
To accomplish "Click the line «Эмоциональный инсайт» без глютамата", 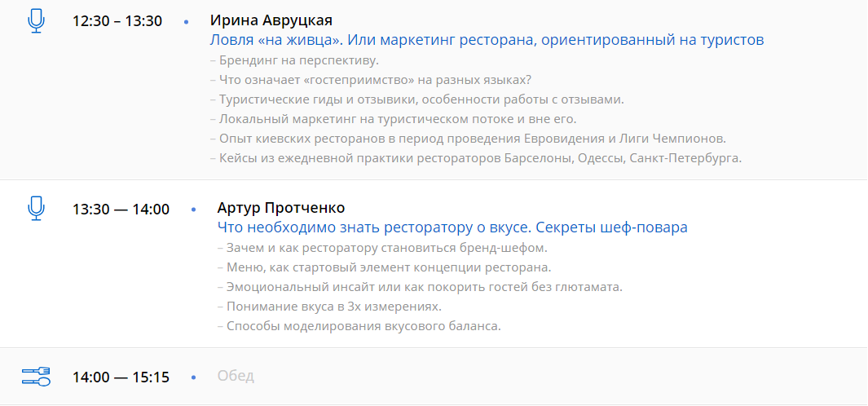I will 421,287.
